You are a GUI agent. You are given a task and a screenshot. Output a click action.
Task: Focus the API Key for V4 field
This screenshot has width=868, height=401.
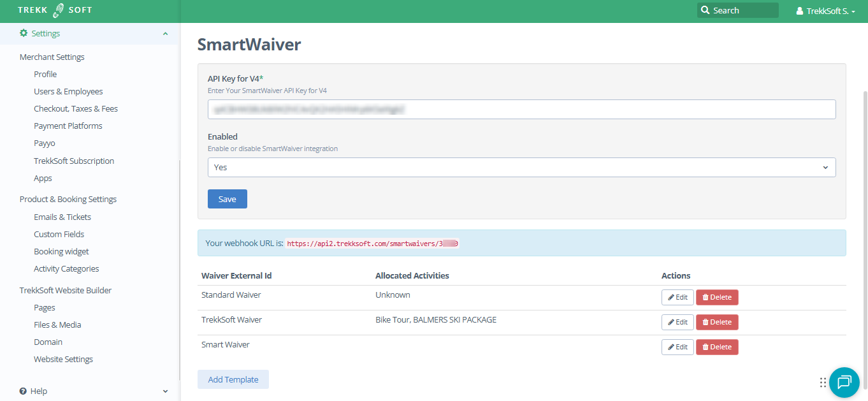tap(521, 109)
